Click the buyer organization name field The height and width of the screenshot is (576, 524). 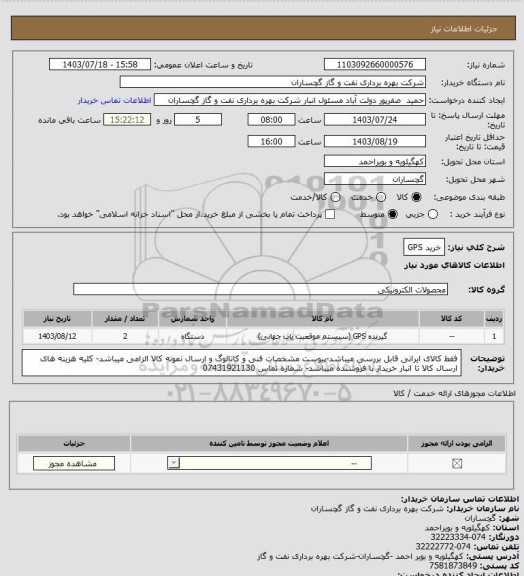pos(273,82)
